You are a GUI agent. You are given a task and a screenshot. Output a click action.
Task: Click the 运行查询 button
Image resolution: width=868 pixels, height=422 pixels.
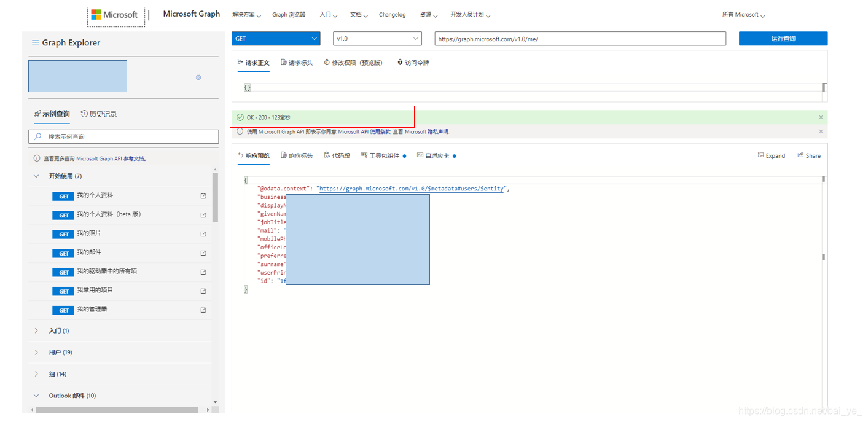(x=783, y=39)
